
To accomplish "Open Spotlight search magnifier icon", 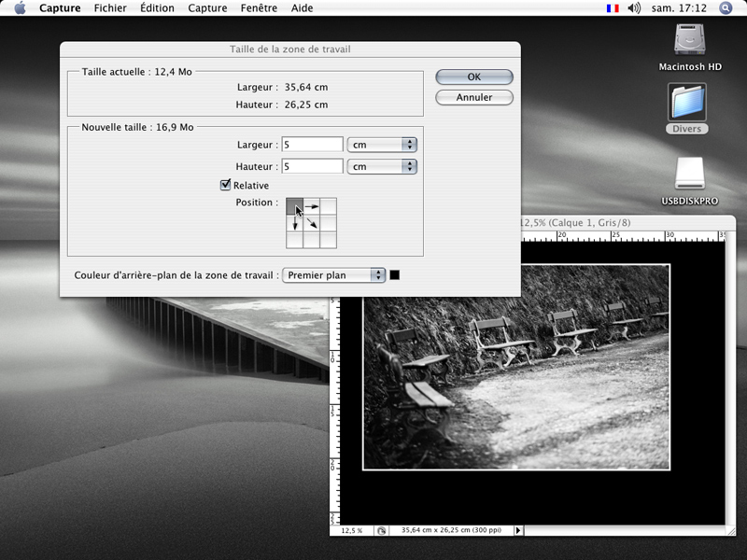I will (726, 8).
